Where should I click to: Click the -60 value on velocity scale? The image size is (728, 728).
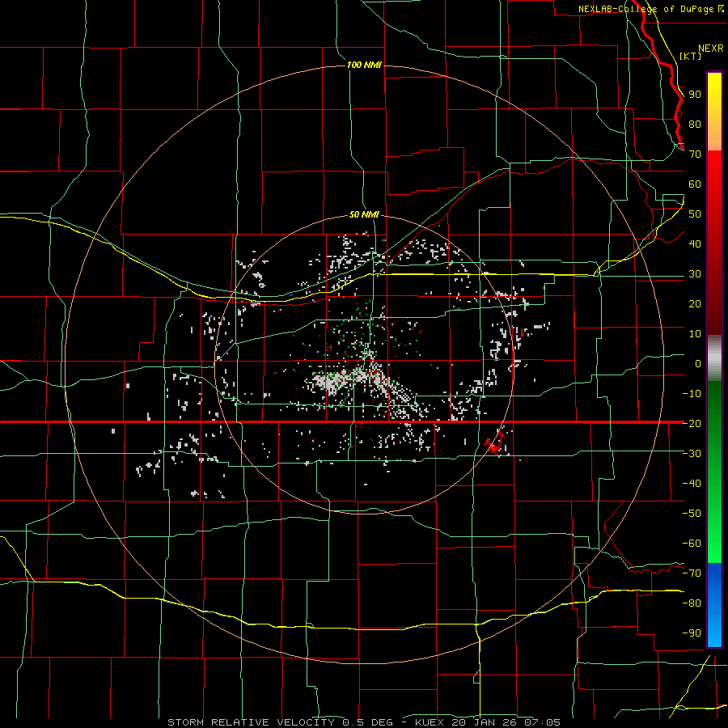tap(692, 544)
